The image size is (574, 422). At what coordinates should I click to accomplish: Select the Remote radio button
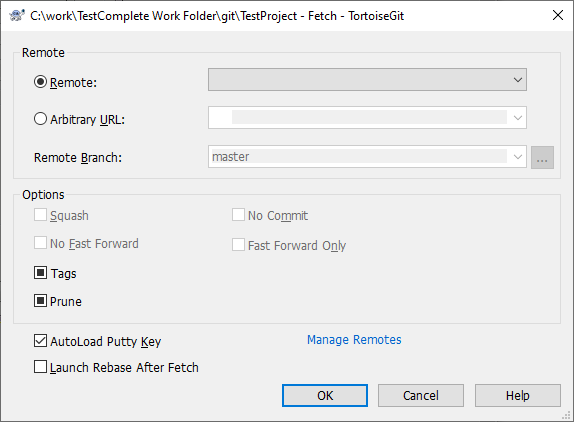click(x=40, y=82)
